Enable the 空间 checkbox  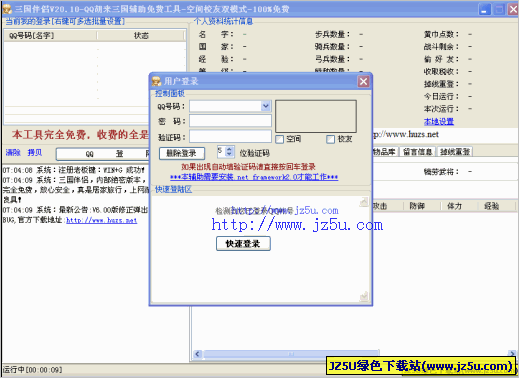pos(280,139)
